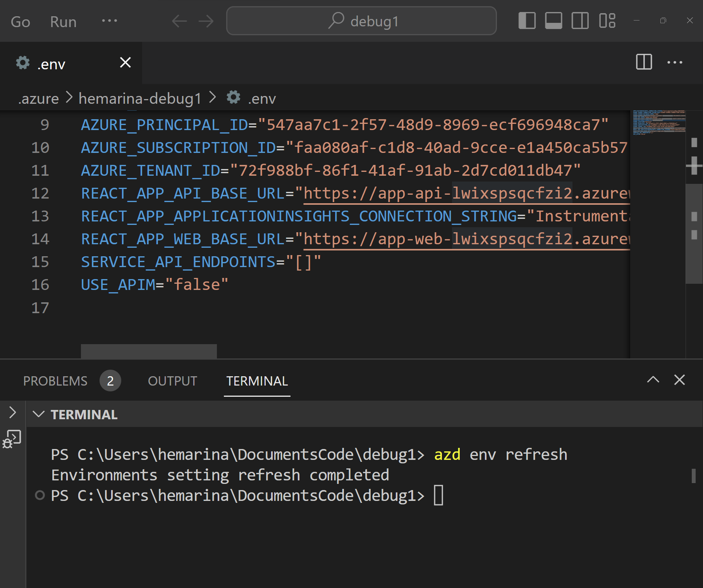Toggle the bottom panel visibility

coord(553,21)
